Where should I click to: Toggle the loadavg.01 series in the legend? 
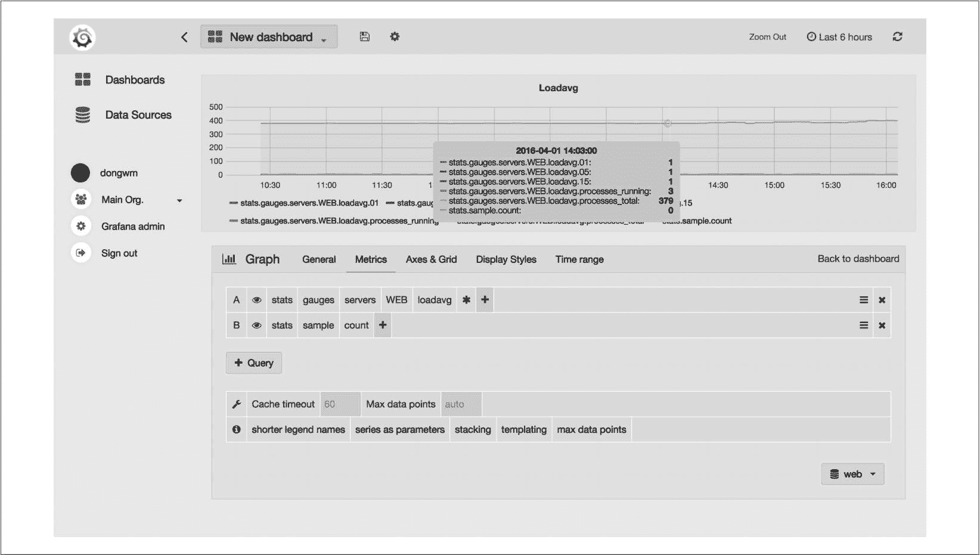309,203
